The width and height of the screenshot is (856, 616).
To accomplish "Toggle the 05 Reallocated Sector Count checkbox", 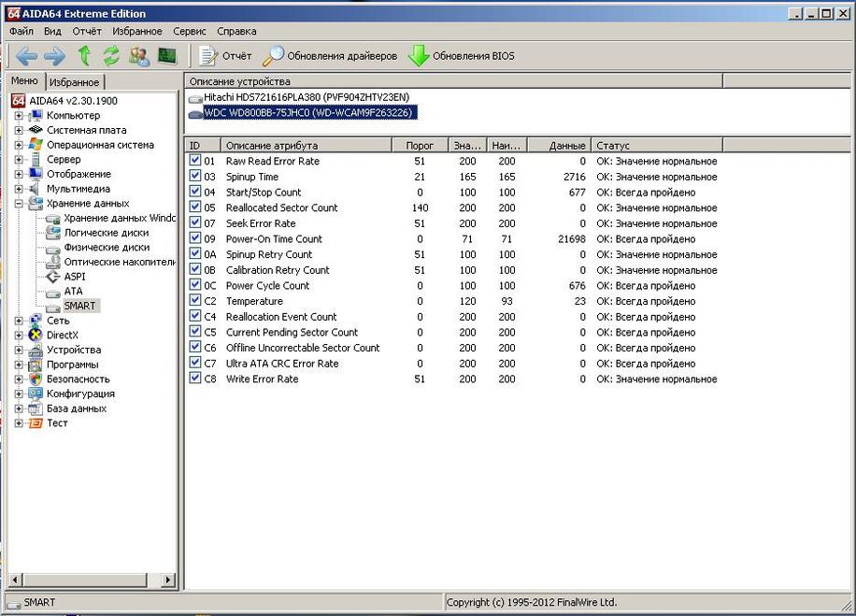I will (x=195, y=207).
